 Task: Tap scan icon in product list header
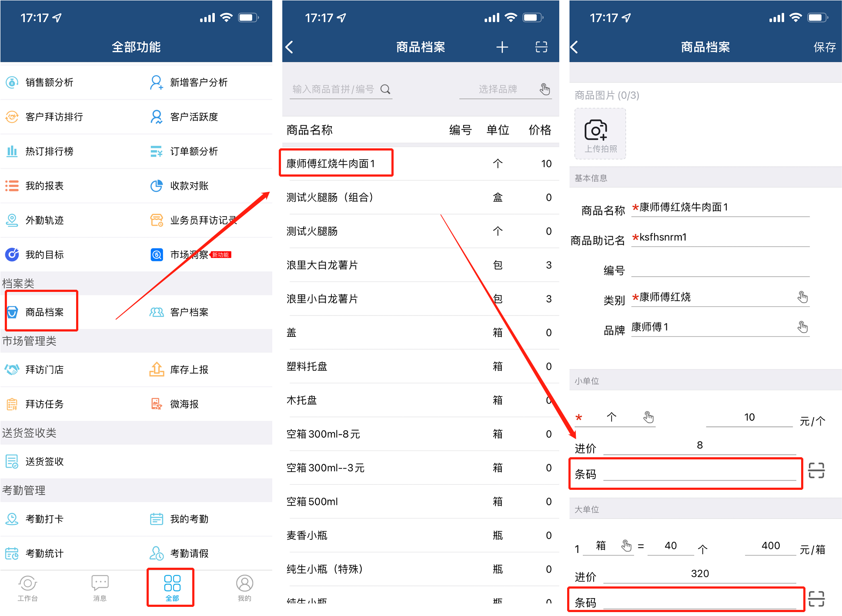(x=541, y=47)
